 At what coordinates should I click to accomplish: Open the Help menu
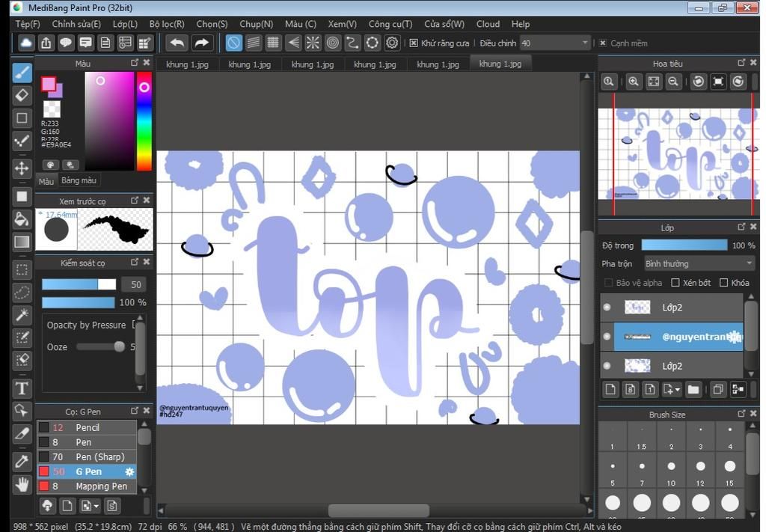pos(521,24)
